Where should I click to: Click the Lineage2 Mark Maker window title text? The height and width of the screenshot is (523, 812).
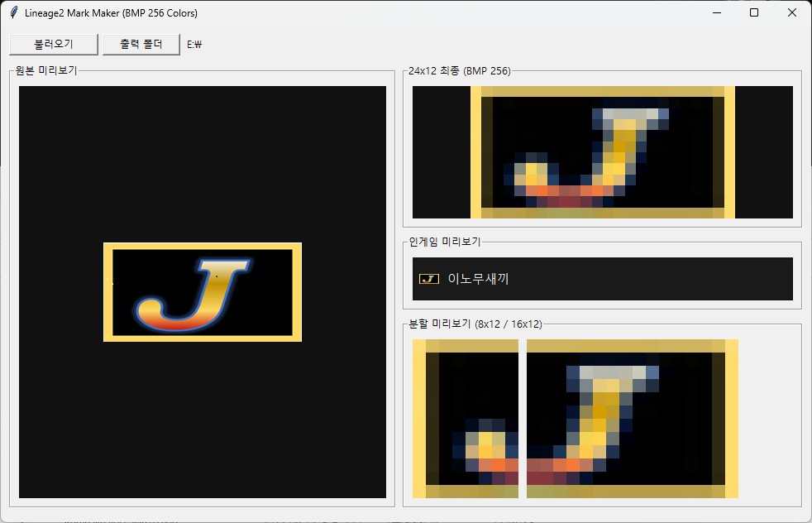(111, 13)
